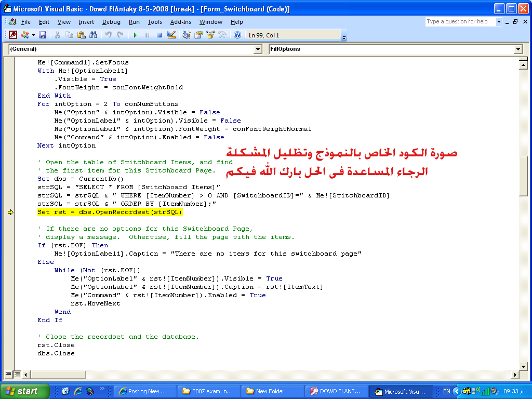Continue running code with the green play icon
532x399 pixels.
135,35
